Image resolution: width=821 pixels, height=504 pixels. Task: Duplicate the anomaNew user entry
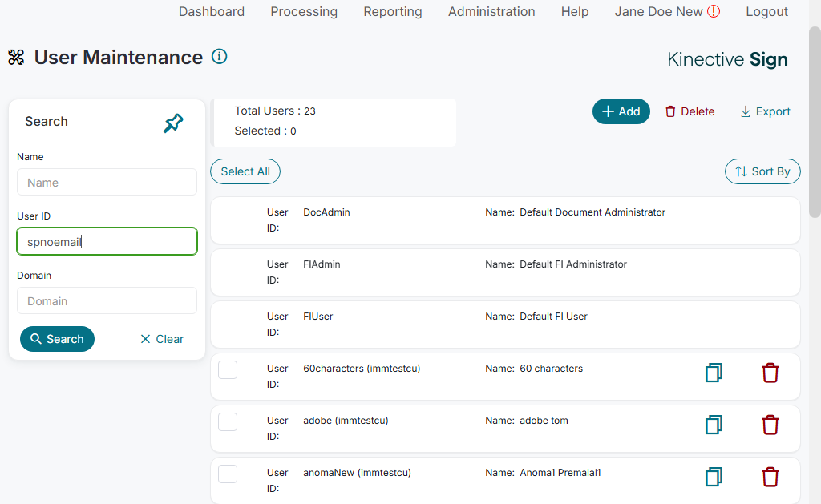click(x=714, y=478)
